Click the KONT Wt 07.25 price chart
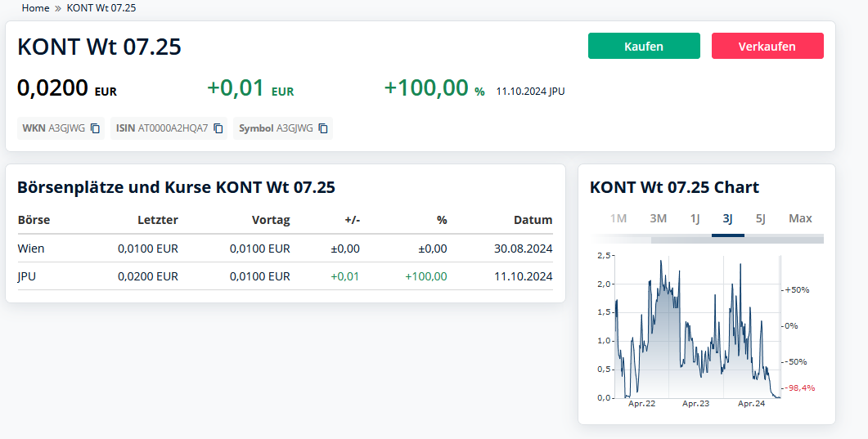The height and width of the screenshot is (439, 868). point(695,327)
